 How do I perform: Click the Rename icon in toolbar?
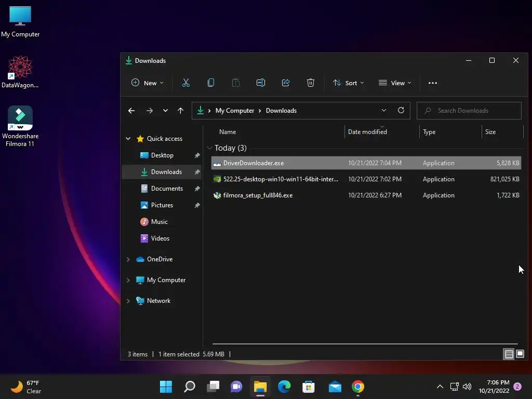pos(261,83)
